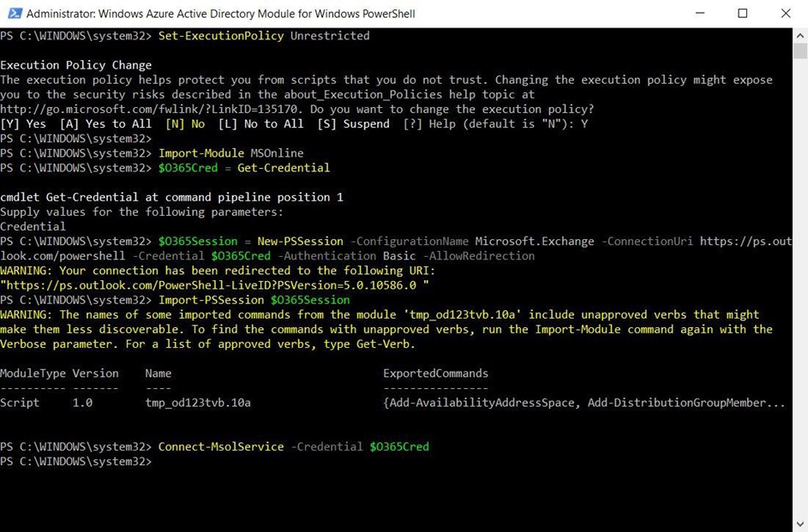Click the Execution Policy Change heading
Image resolution: width=808 pixels, height=532 pixels.
click(x=75, y=65)
